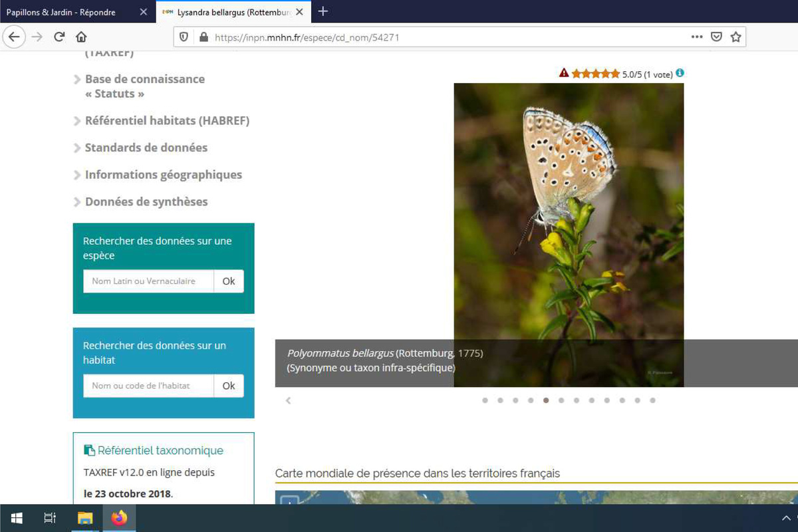Click Ok next to habitat search field

pos(229,386)
